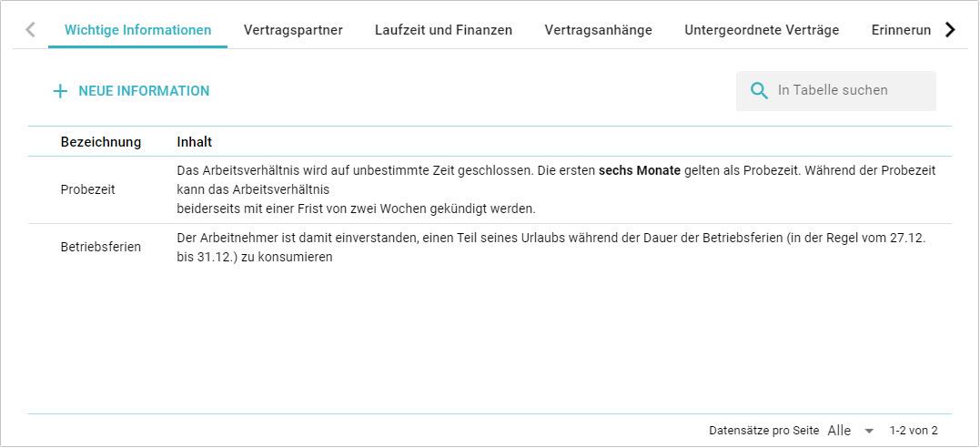The height and width of the screenshot is (448, 980).
Task: Click the Inhalt column header
Action: [x=194, y=142]
